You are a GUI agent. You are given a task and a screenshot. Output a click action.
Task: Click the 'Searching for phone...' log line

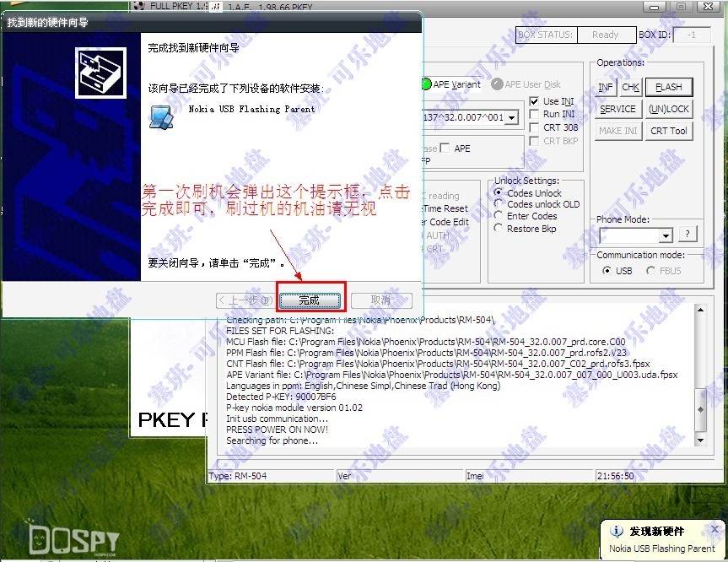[272, 440]
